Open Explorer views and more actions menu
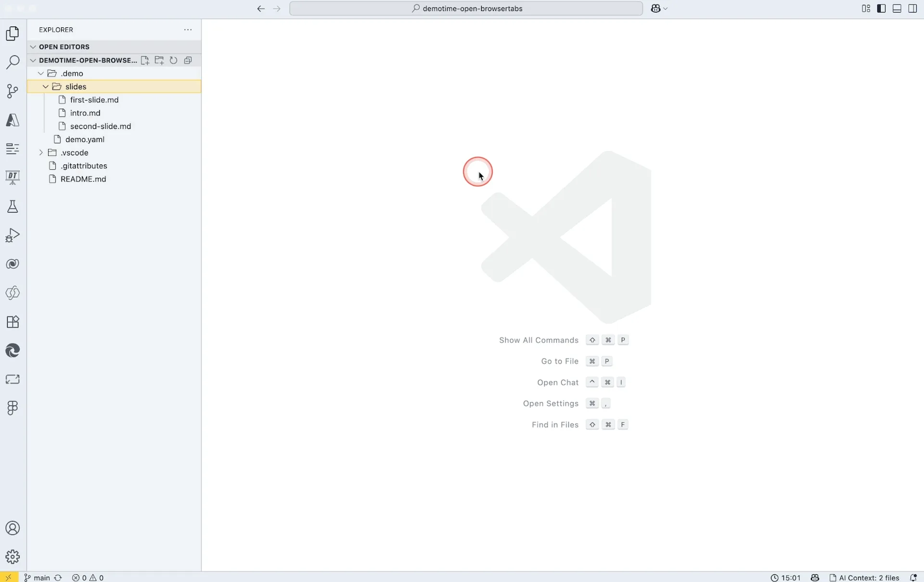 (188, 30)
